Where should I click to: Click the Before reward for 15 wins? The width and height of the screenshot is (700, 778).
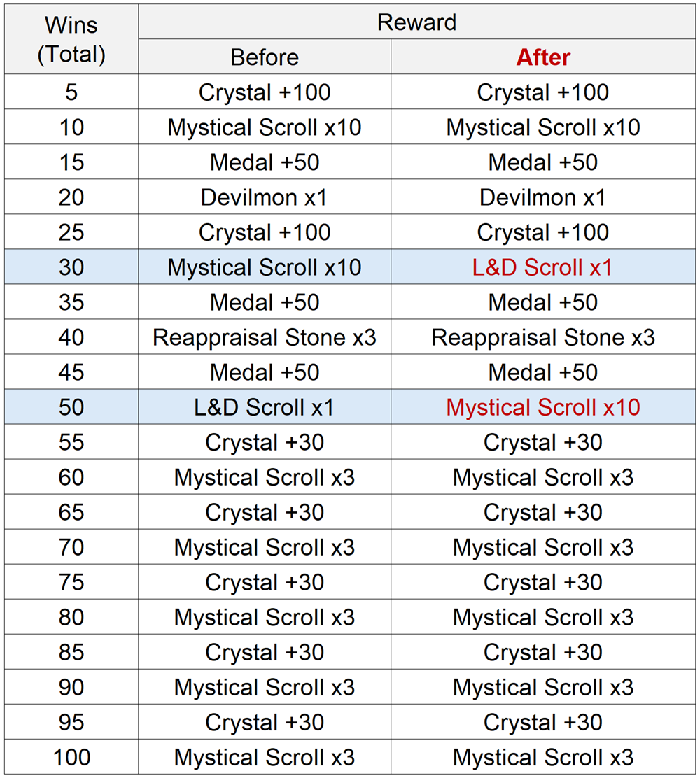point(265,162)
